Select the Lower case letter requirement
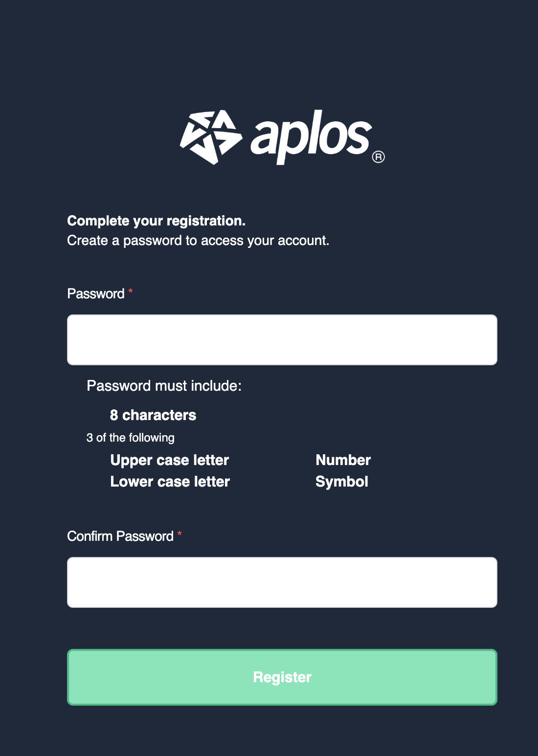The image size is (538, 756). point(170,482)
